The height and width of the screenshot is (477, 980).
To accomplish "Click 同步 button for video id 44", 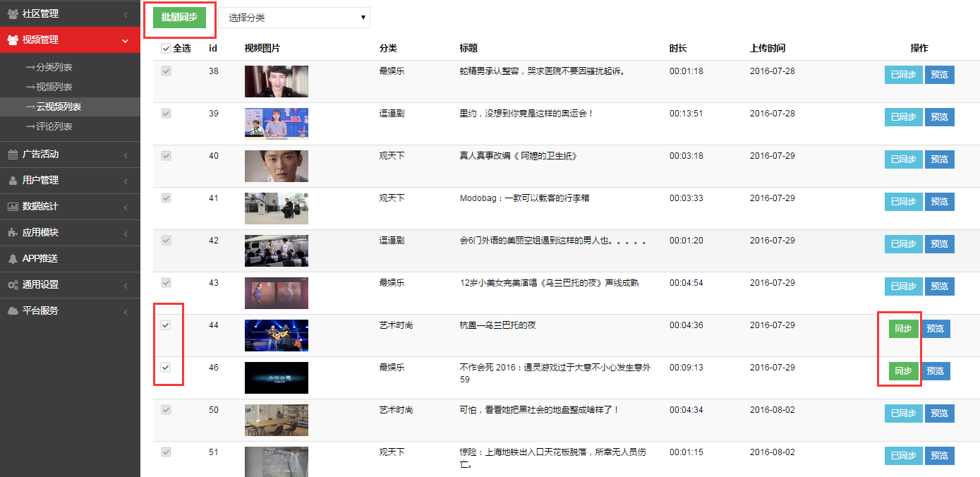I will (x=903, y=329).
